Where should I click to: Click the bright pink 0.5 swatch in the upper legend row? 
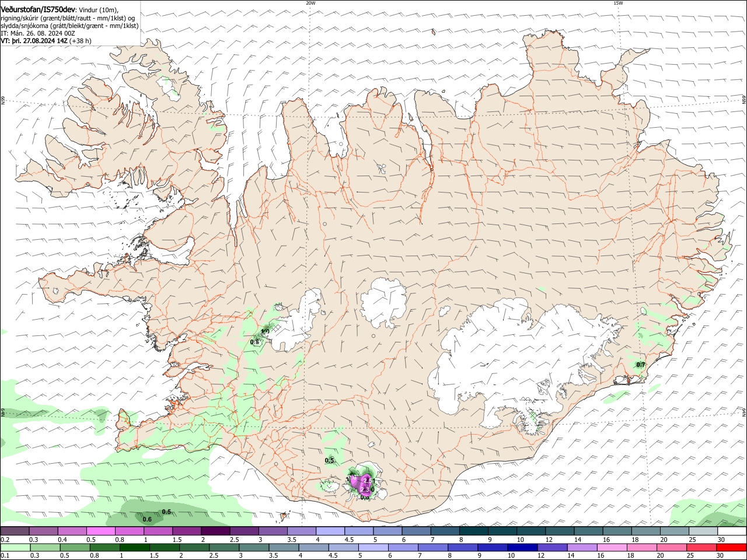(x=100, y=531)
